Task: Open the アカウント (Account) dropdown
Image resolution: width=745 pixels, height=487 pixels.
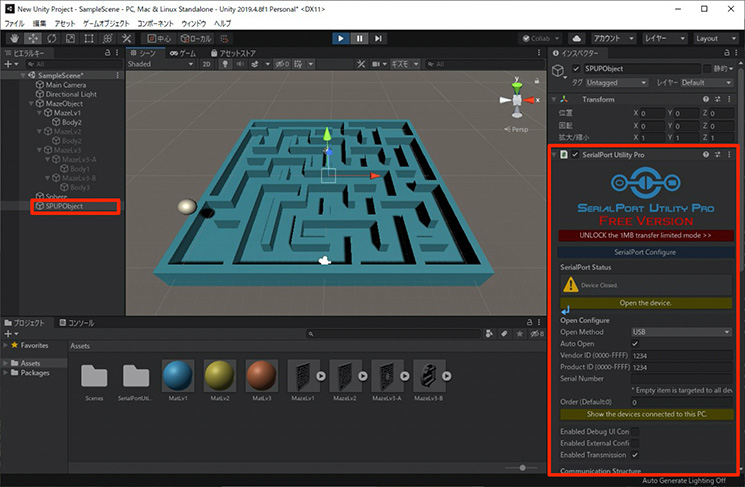Action: point(613,38)
